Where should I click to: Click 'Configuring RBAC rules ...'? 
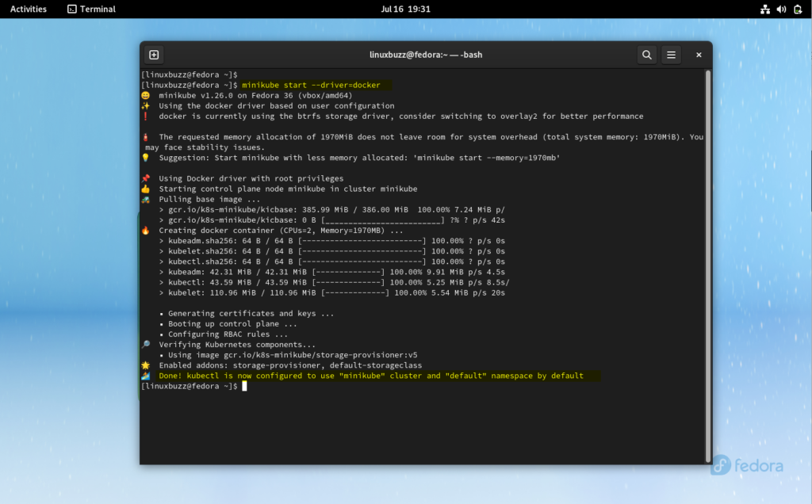(x=228, y=334)
